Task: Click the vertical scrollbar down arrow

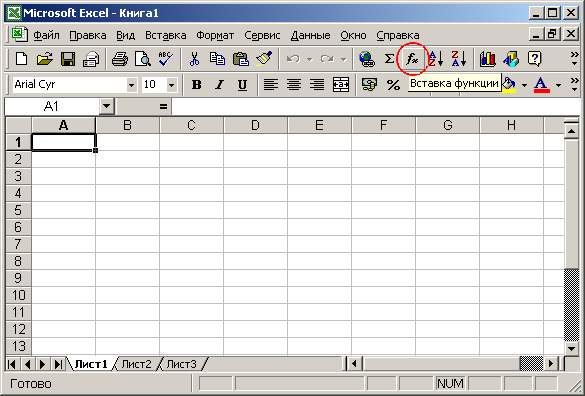Action: [571, 349]
